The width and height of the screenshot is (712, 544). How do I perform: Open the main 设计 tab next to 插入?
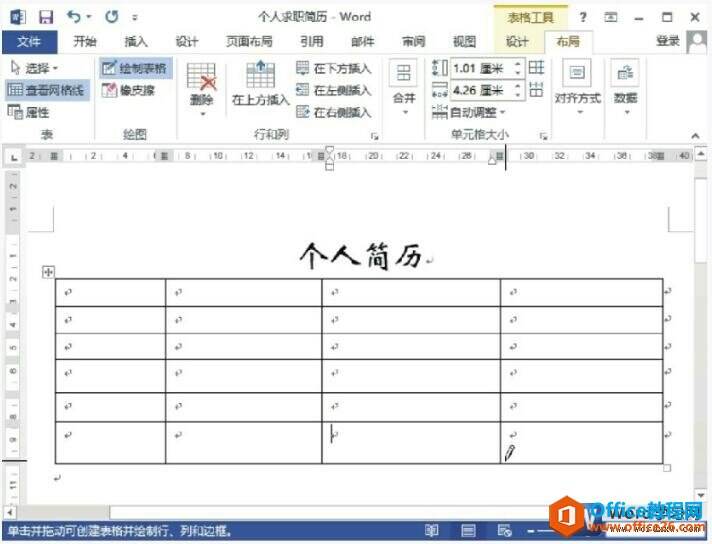point(187,42)
